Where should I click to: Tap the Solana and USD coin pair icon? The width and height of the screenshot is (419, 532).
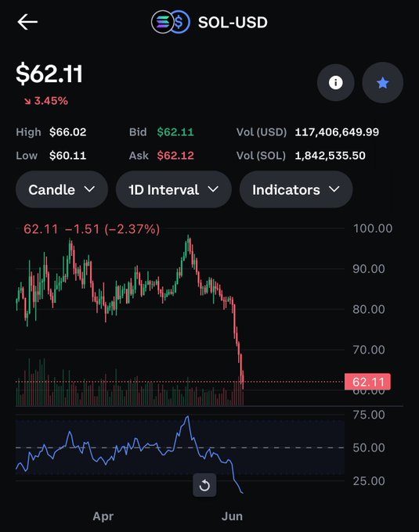click(x=171, y=22)
